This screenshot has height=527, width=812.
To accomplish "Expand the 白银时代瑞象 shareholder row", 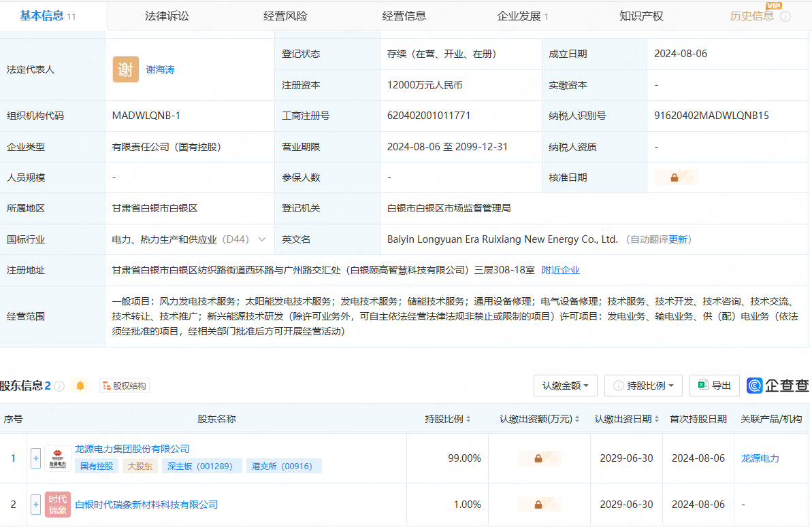I will click(36, 505).
